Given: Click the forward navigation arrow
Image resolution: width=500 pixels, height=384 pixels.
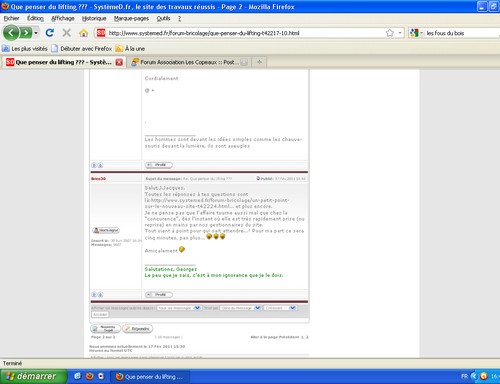Looking at the screenshot, I should [x=26, y=33].
